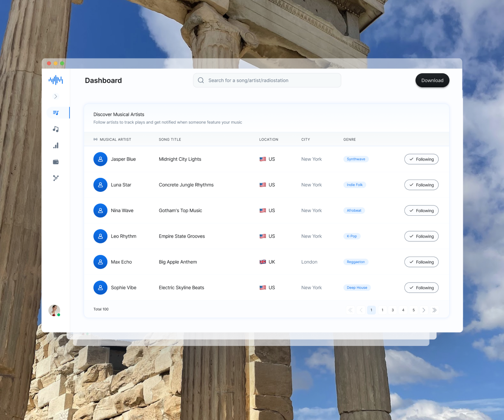This screenshot has width=504, height=420.
Task: Click song title Concrete Jungle Rhythms
Action: (186, 185)
